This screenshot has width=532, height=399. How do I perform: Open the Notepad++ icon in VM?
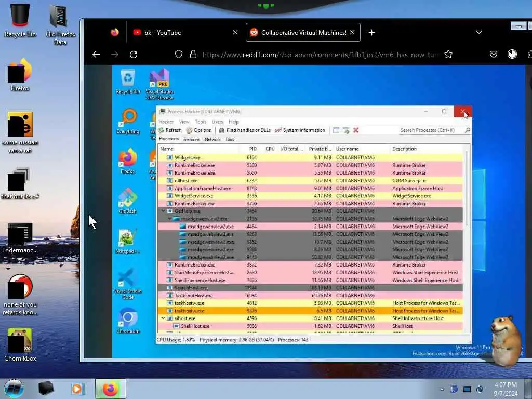pyautogui.click(x=128, y=241)
